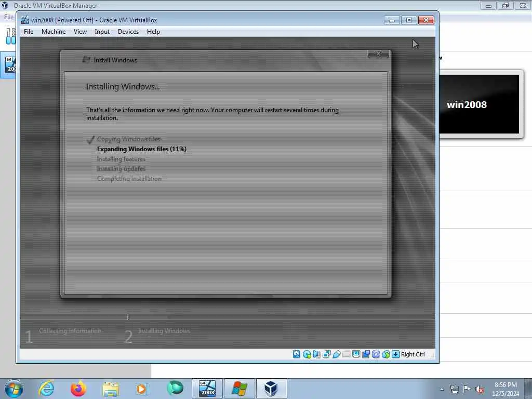532x399 pixels.
Task: Click the Oracle VM VirtualBox Manager title icon
Action: click(5, 5)
